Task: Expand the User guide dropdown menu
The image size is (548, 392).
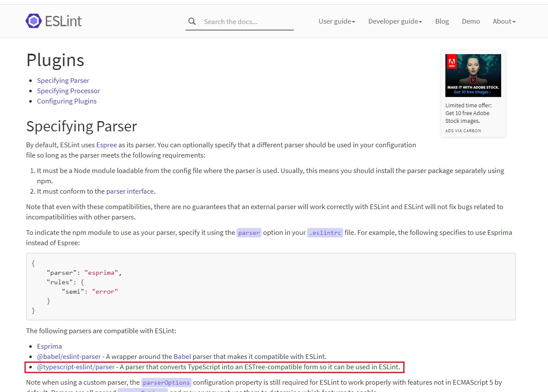Action: click(x=337, y=21)
